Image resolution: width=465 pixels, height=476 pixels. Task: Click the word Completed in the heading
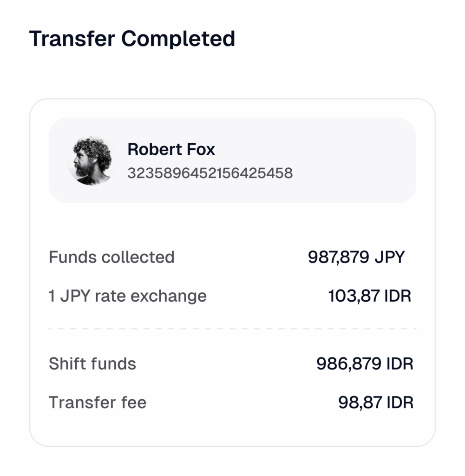tap(178, 39)
